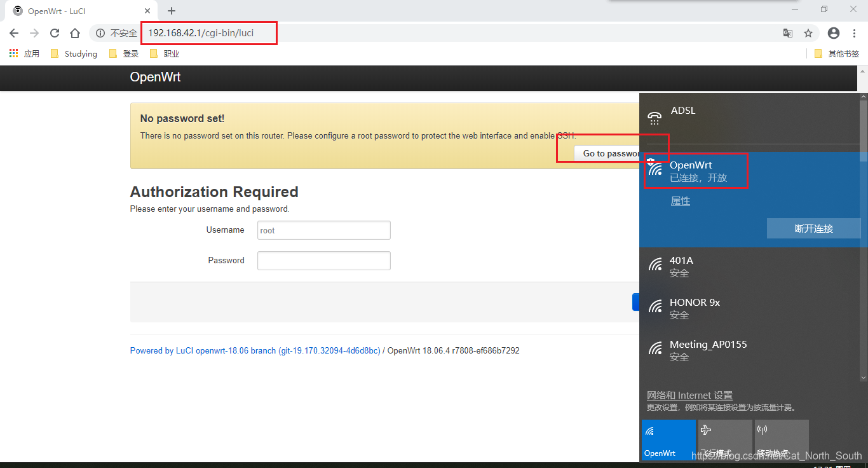Reload the LuCI page
The width and height of the screenshot is (868, 468).
pos(55,33)
